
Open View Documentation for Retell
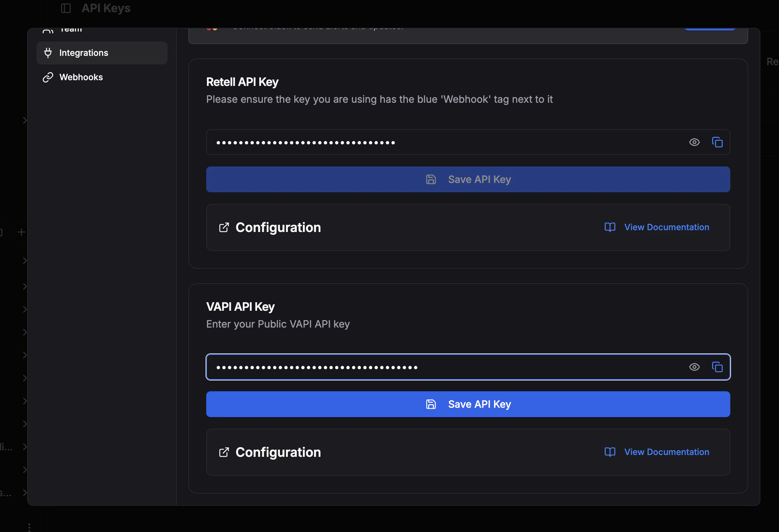[x=666, y=227]
